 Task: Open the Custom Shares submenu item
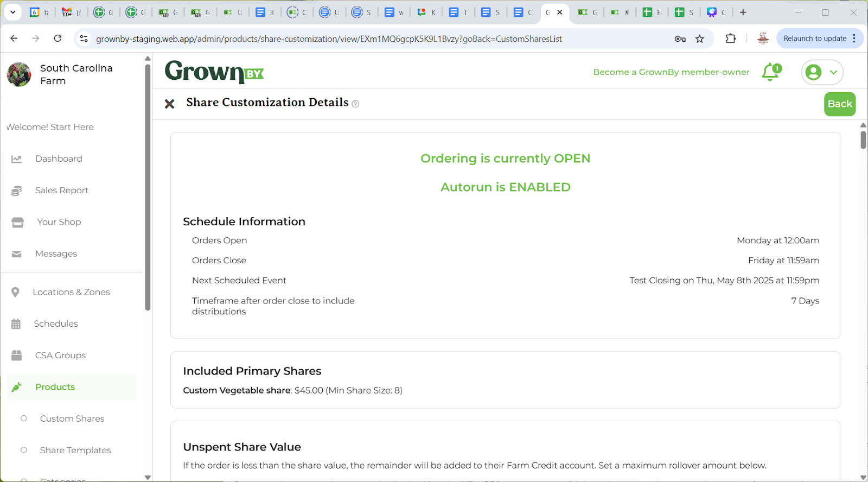(72, 418)
